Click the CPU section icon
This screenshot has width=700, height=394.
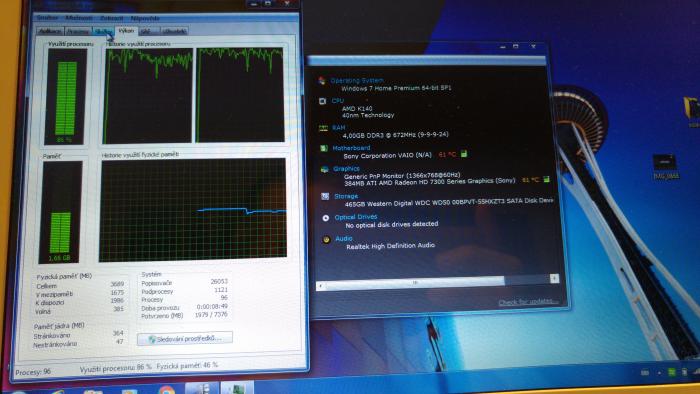pos(322,101)
